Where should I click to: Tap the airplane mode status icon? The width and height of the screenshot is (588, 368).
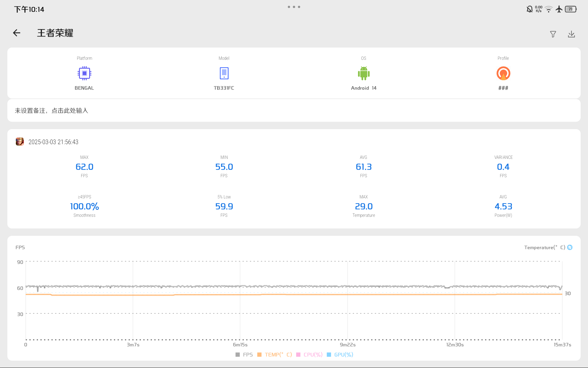(559, 9)
